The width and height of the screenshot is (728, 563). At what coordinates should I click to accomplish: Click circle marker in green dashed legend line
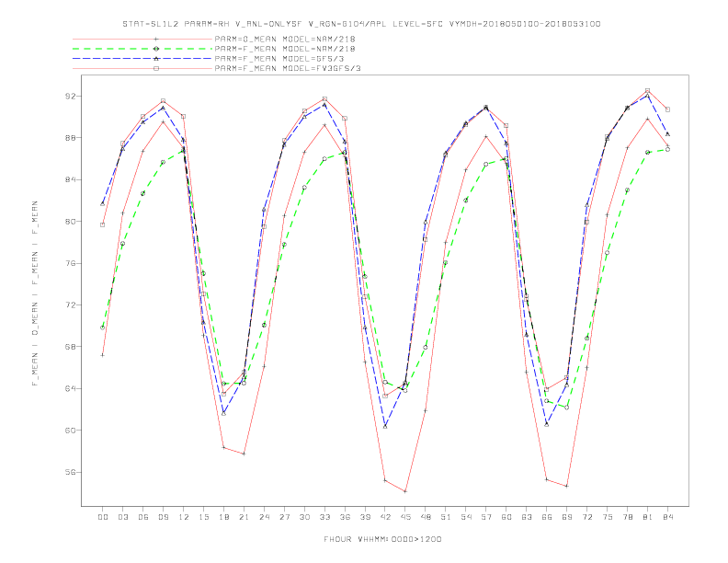[156, 49]
